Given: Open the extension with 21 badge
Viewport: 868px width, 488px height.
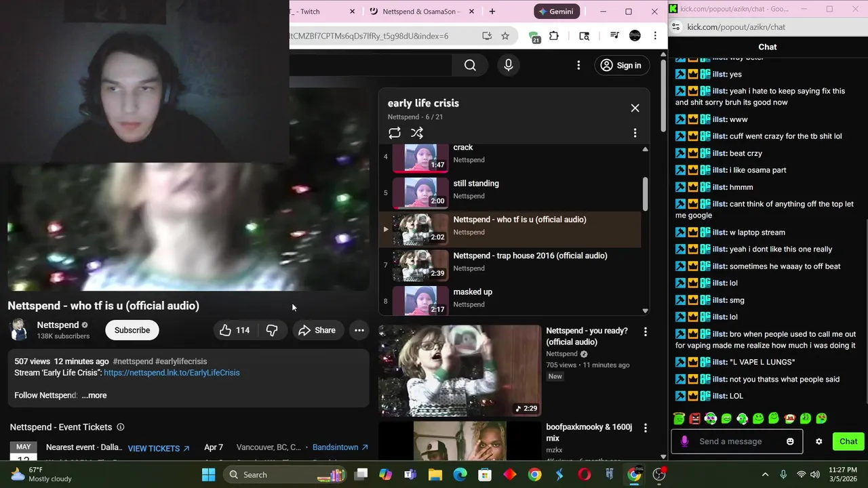Looking at the screenshot, I should click(534, 37).
